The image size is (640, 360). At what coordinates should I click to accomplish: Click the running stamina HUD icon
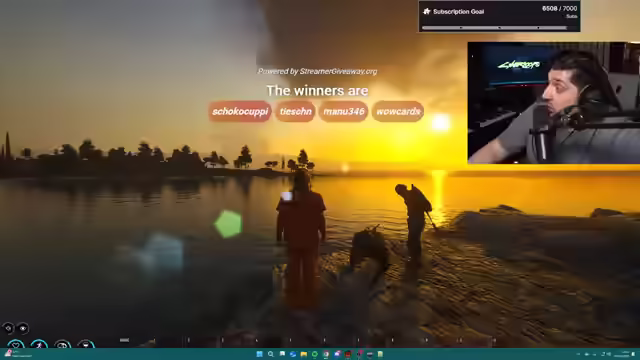tap(39, 344)
